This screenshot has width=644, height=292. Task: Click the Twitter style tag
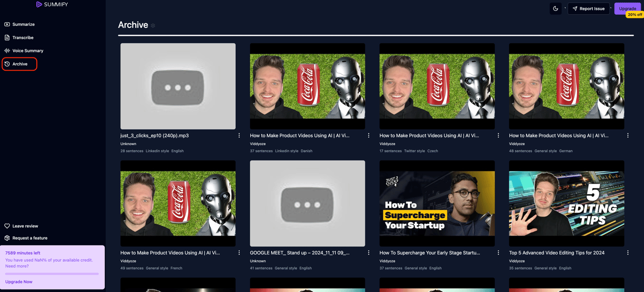[x=414, y=151]
